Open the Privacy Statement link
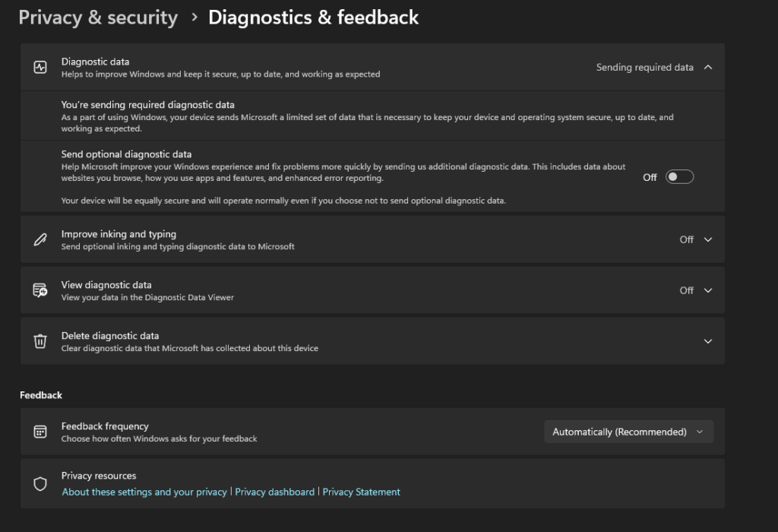Image resolution: width=778 pixels, height=532 pixels. (361, 492)
